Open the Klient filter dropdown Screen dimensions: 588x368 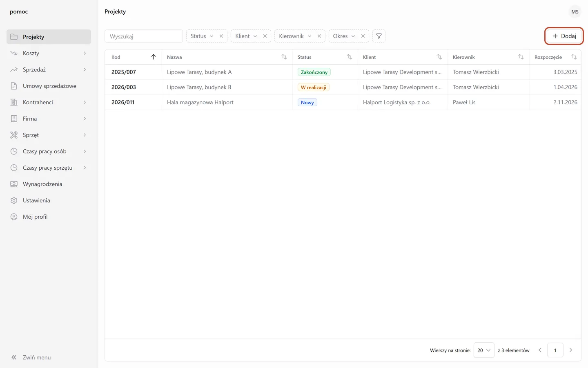tap(246, 36)
